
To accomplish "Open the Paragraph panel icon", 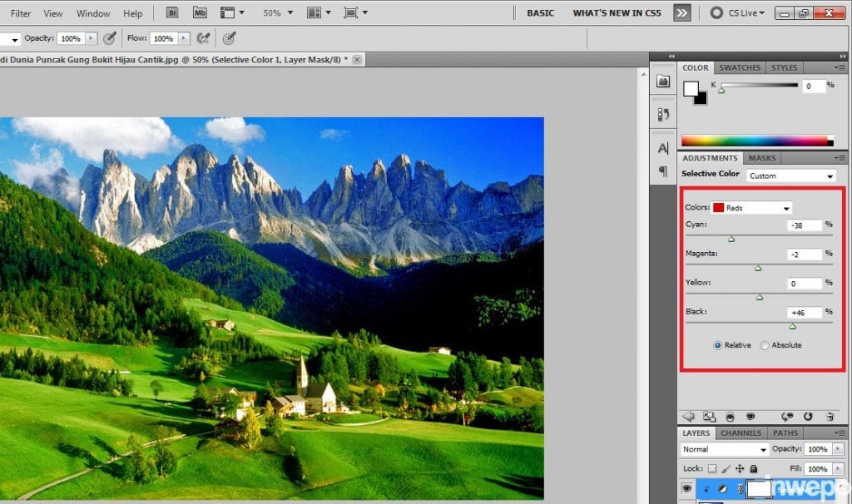I will click(663, 171).
